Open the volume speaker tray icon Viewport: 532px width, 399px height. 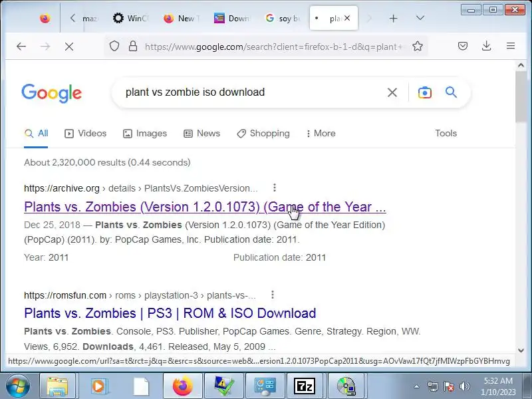pos(464,386)
